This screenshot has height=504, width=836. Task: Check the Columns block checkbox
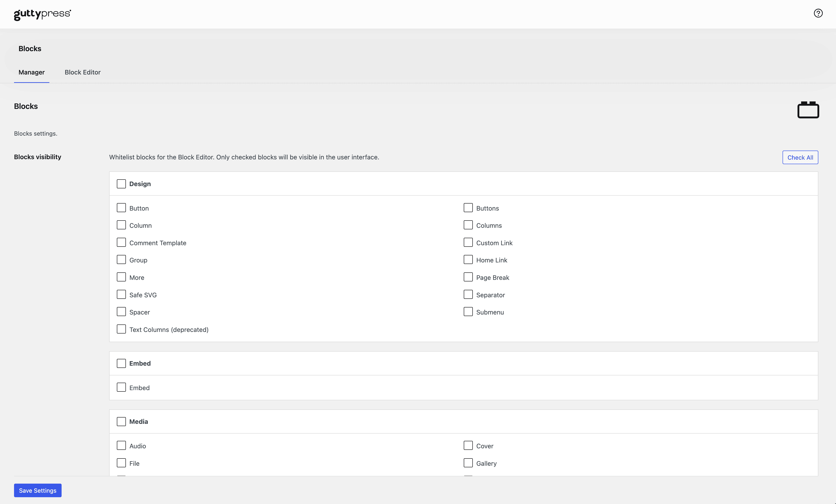[x=468, y=225]
